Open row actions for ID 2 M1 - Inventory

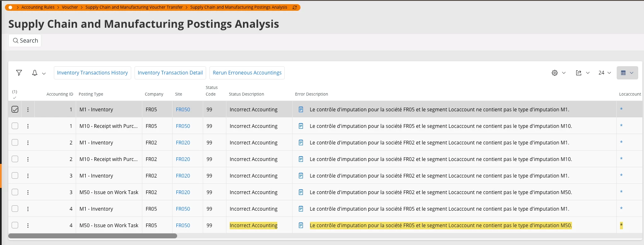(x=28, y=143)
